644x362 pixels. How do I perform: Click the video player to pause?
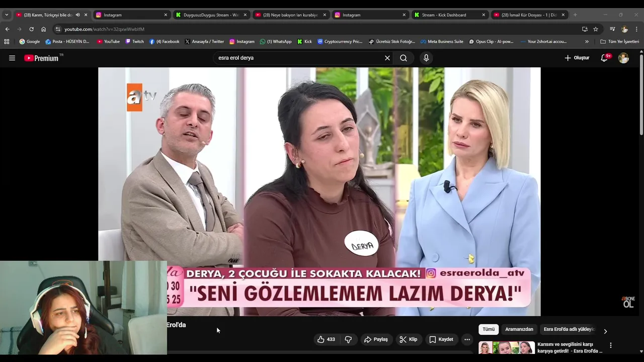click(319, 191)
